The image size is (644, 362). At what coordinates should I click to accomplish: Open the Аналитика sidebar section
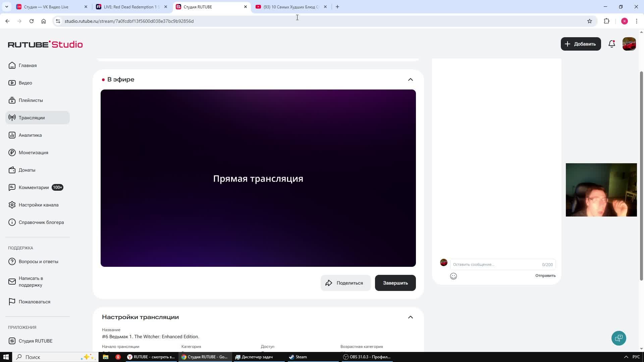[x=30, y=135]
